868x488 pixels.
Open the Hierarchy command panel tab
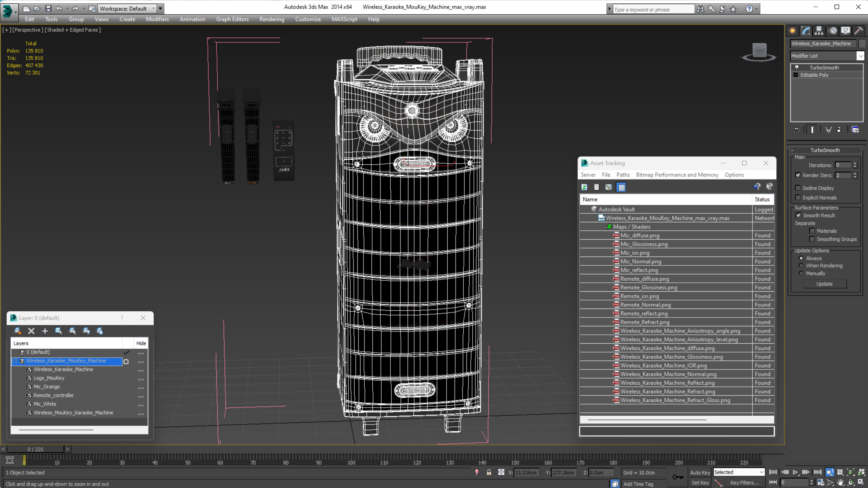[819, 31]
